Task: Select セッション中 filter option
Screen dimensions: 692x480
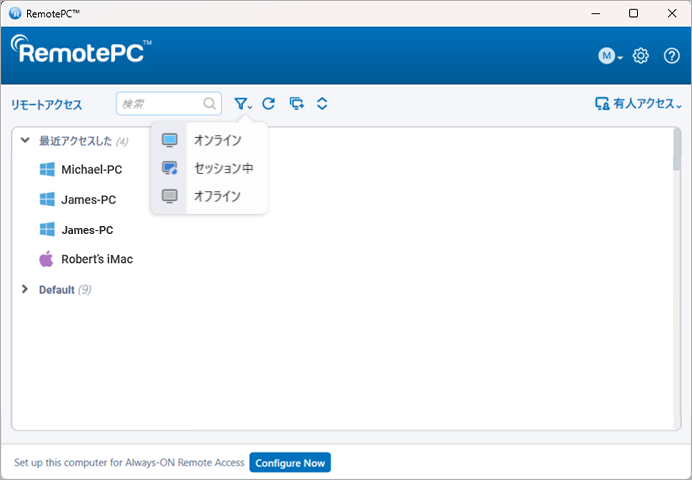Action: pos(210,168)
